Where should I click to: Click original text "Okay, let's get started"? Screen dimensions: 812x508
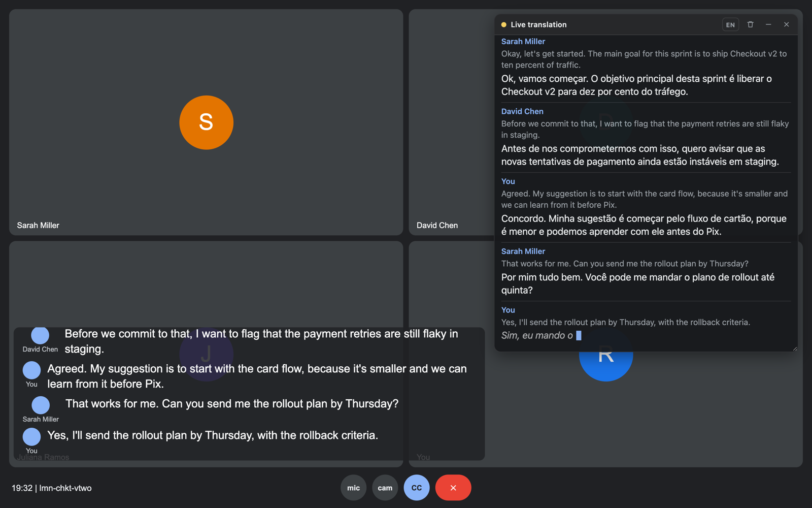pyautogui.click(x=644, y=59)
